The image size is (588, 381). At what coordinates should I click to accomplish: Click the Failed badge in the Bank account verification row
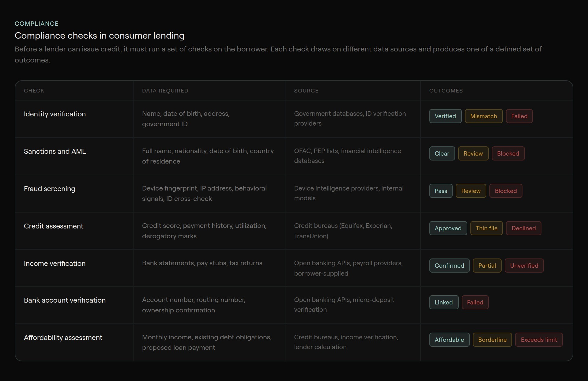click(x=475, y=302)
